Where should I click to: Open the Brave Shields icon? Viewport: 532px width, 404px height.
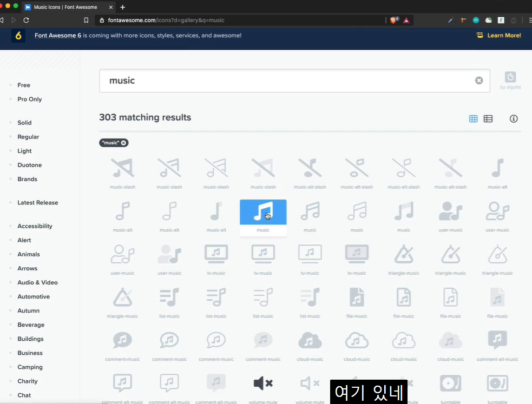pyautogui.click(x=394, y=21)
